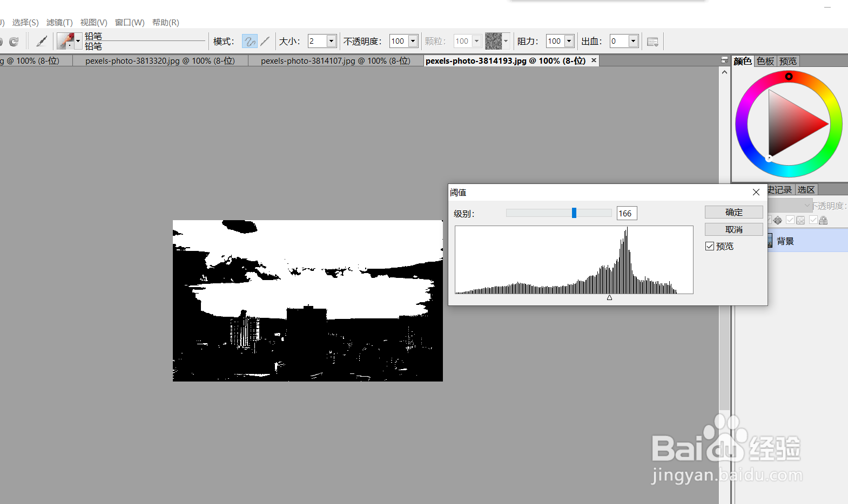Open the 窗口(W) window menu
This screenshot has width=848, height=504.
click(130, 22)
